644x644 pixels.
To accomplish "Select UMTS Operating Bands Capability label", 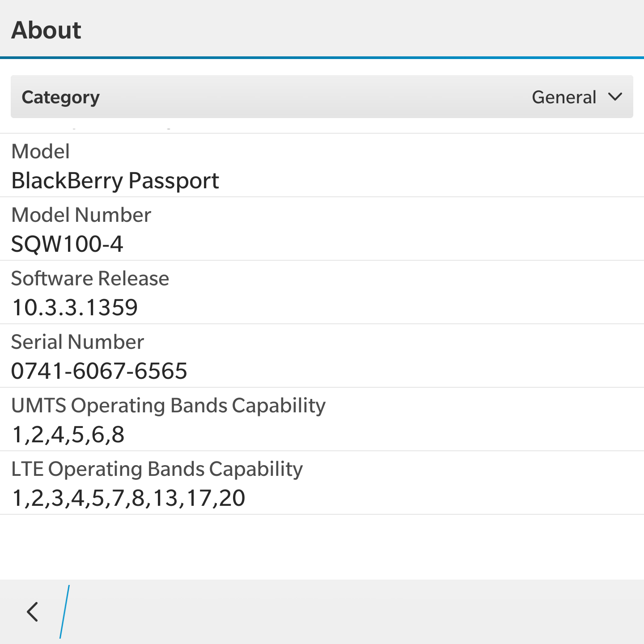I will [x=168, y=406].
